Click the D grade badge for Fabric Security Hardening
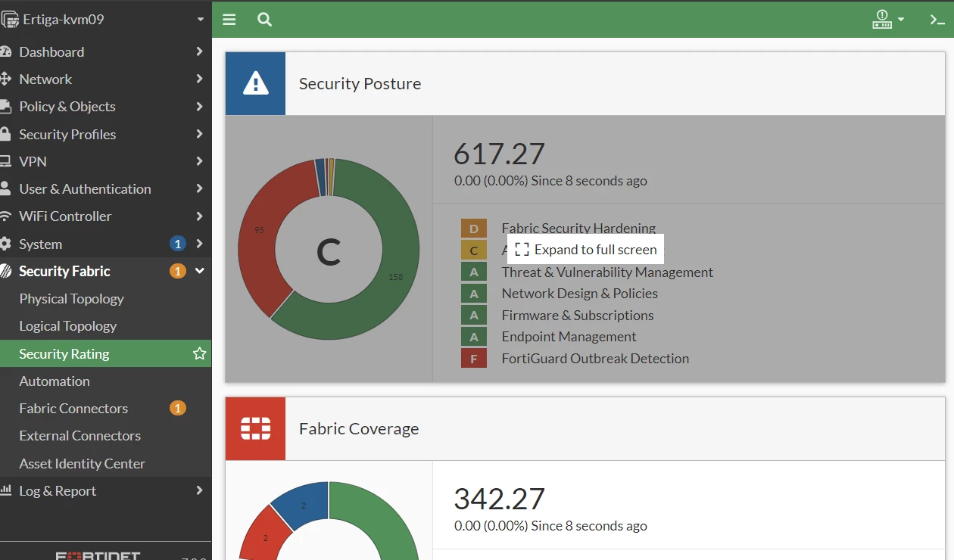 (x=474, y=229)
